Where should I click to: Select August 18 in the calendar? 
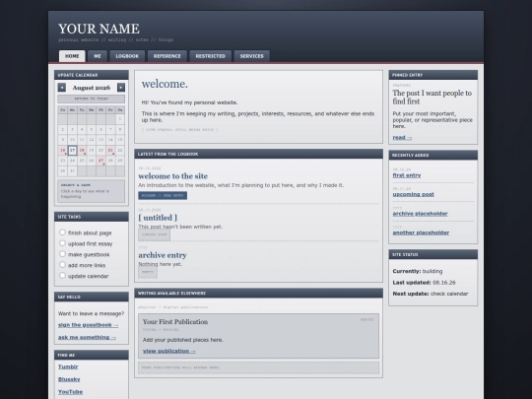coord(82,150)
